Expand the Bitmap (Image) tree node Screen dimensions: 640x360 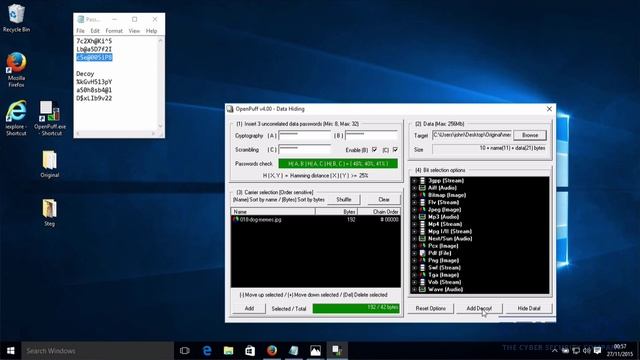coord(414,195)
